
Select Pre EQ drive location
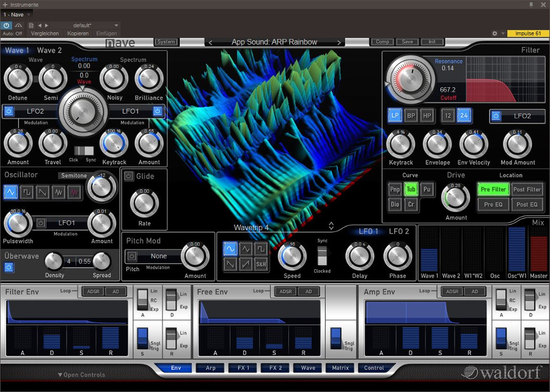point(493,205)
